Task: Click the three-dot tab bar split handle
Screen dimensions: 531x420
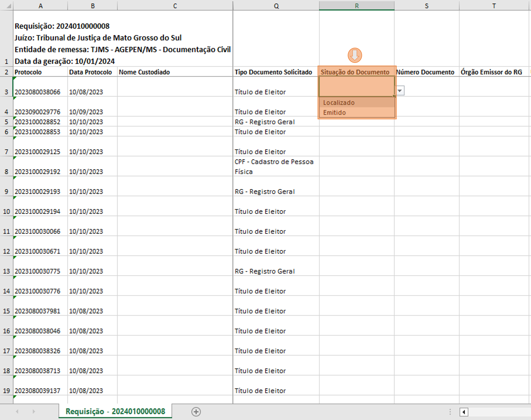Action: (450, 412)
